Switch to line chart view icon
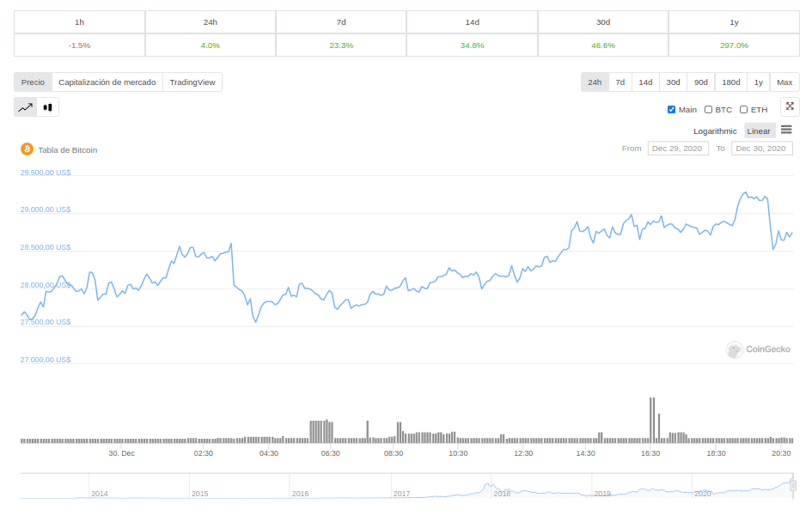Screen dimensions: 812x510 [x=26, y=107]
